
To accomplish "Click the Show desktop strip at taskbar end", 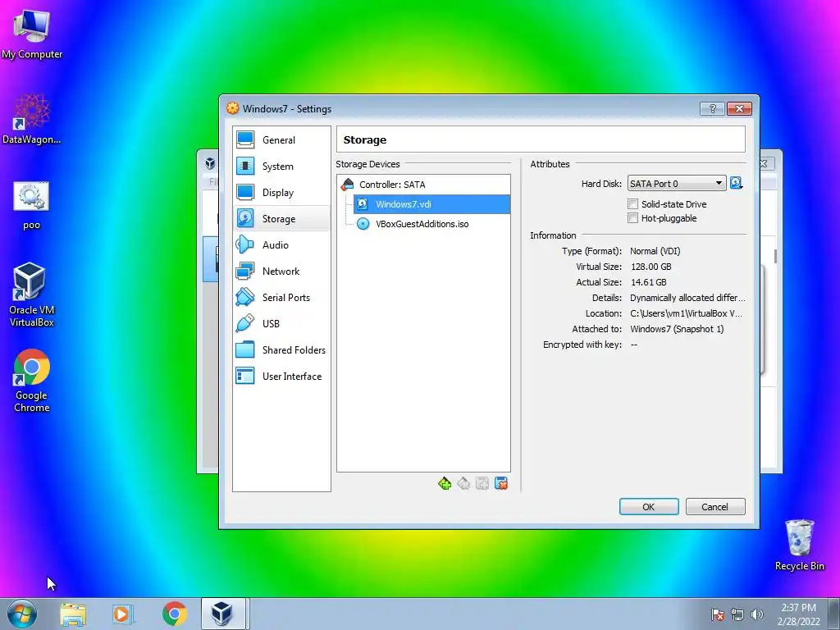I will pos(834,614).
